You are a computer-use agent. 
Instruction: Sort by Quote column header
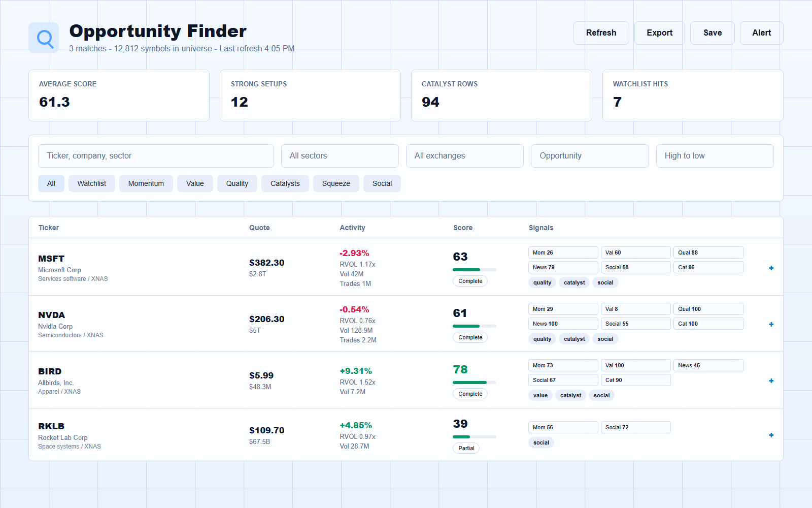pyautogui.click(x=259, y=228)
